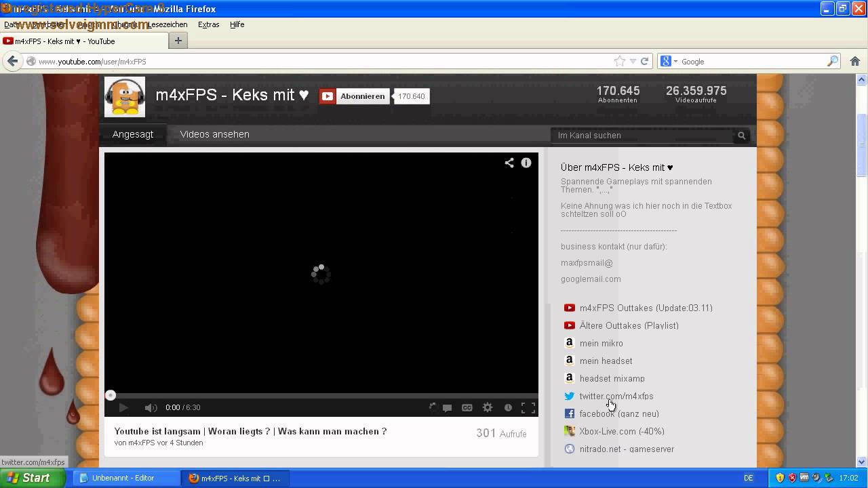This screenshot has height=488, width=868.
Task: Enter fullscreen mode on the video
Action: point(528,407)
